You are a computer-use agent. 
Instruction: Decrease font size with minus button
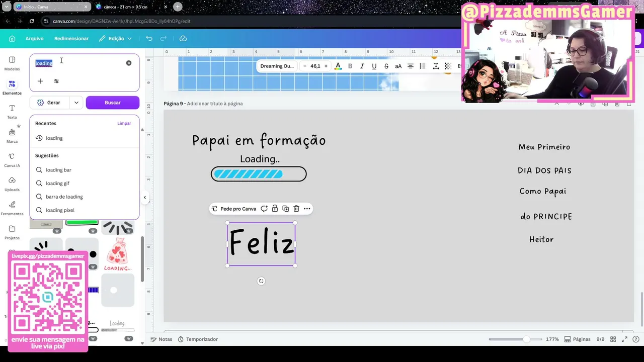click(305, 66)
